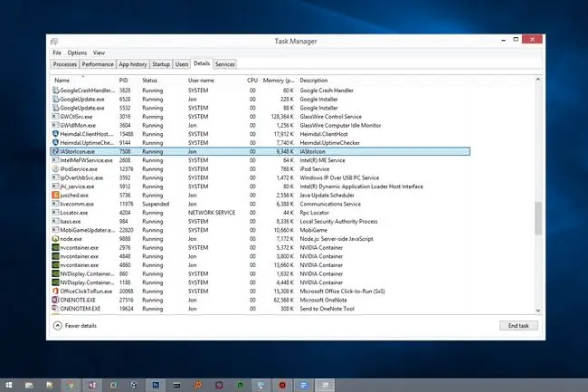
Task: Sort by the User name column header
Action: coord(201,81)
